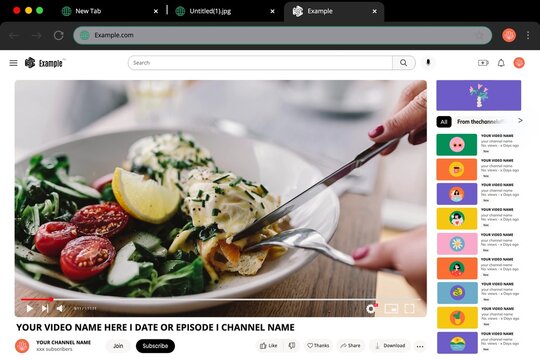Open the blue thumbnail with purple circle
This screenshot has width=540, height=360.
[x=457, y=293]
